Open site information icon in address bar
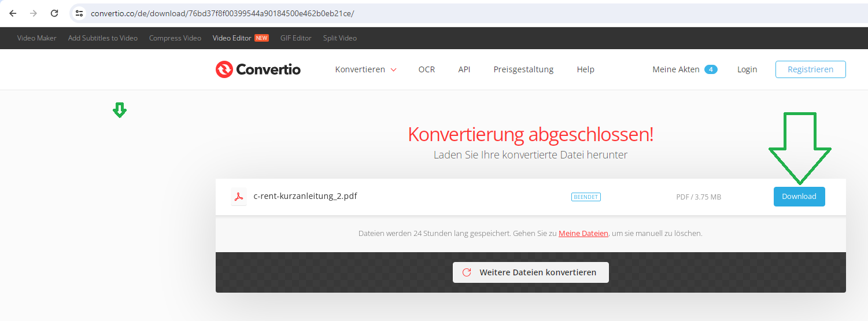Image resolution: width=868 pixels, height=321 pixels. click(x=79, y=13)
